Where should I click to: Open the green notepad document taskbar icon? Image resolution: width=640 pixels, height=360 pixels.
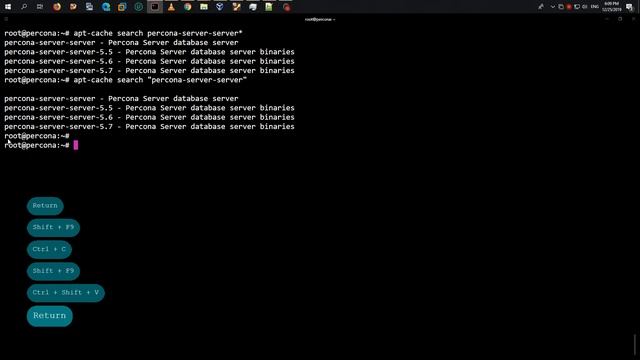(269, 7)
